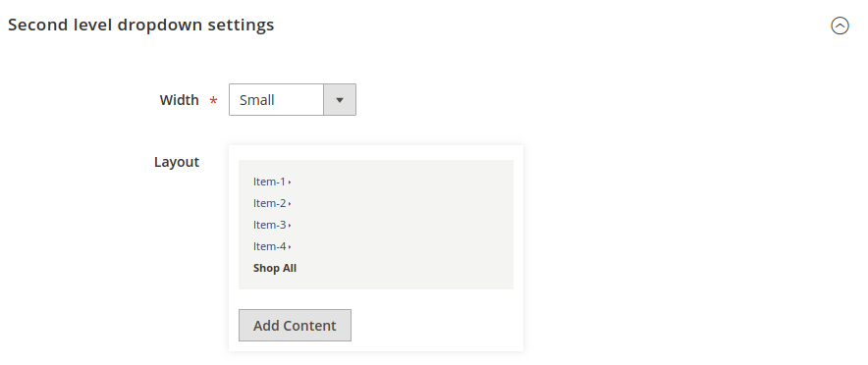Open the Width dropdown arrow button
This screenshot has height=365, width=868.
[340, 100]
